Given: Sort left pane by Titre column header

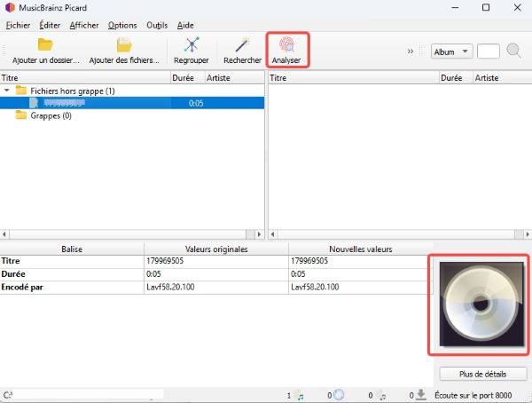Looking at the screenshot, I should coord(85,78).
